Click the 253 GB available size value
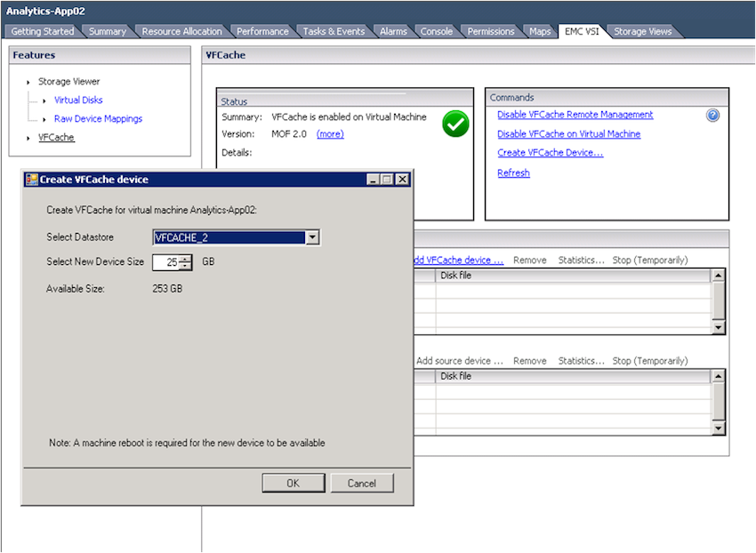 167,289
